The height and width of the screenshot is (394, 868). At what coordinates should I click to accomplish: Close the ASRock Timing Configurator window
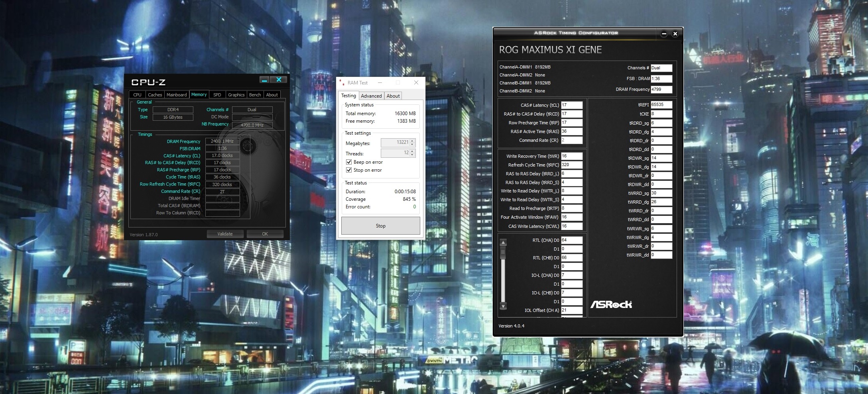[x=675, y=34]
